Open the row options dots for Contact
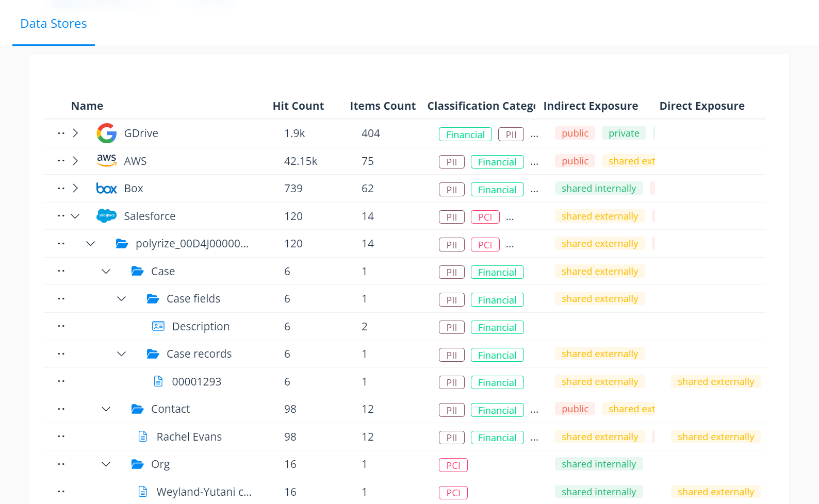819x504 pixels. 61,409
